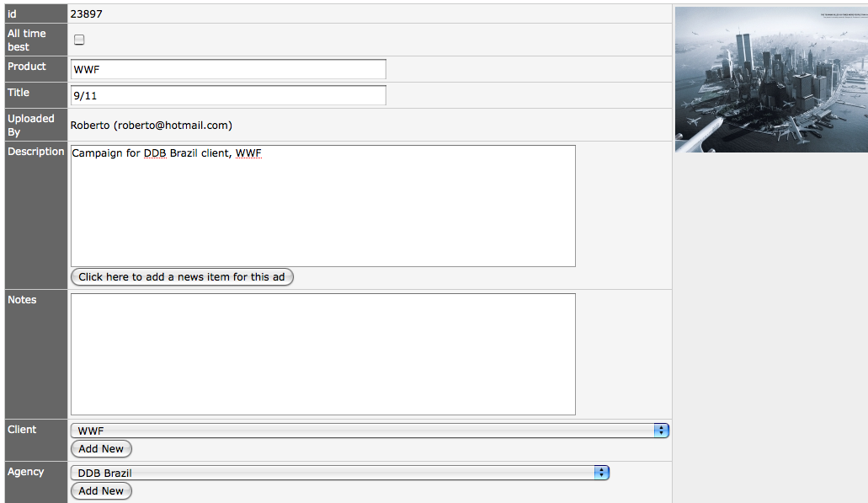Viewport: 868px width, 503px height.
Task: Click the Title row label
Action: coord(19,92)
